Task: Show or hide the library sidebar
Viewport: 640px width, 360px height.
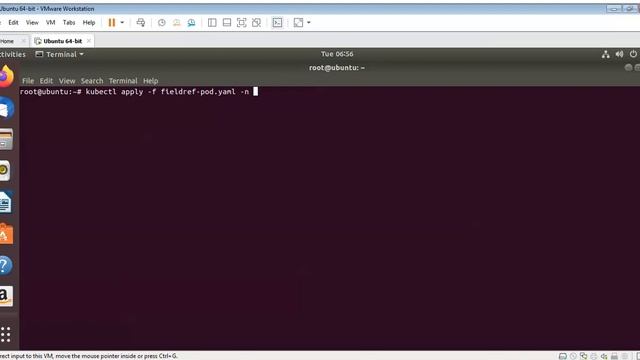Action: coord(212,22)
